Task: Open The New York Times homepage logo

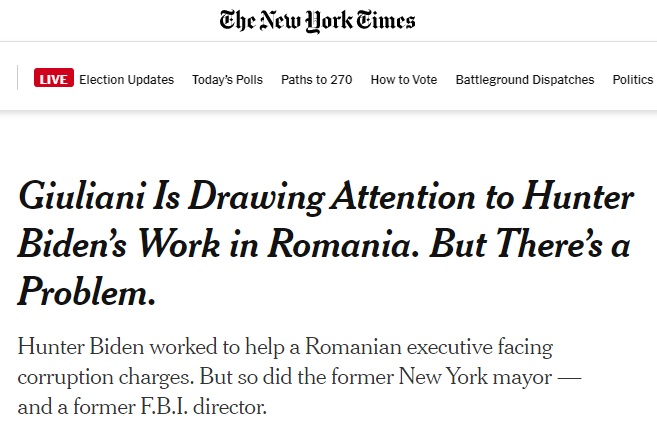Action: click(x=317, y=21)
